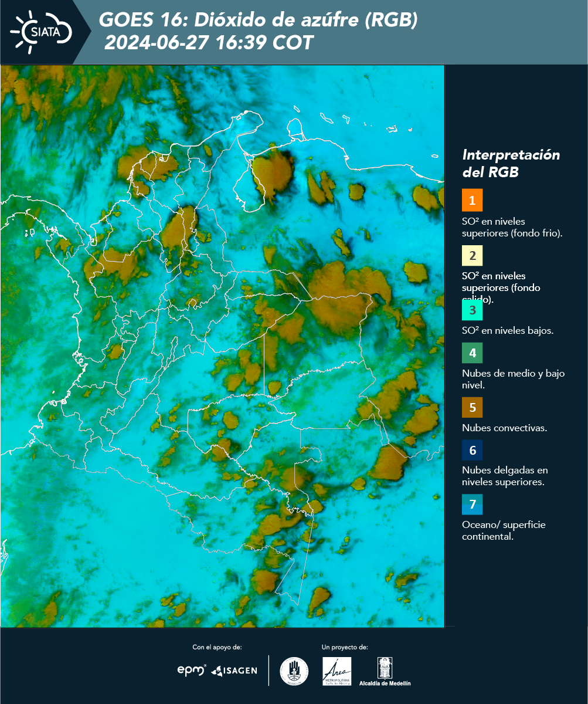Click 'Nubes convectivas.' label

click(x=505, y=428)
